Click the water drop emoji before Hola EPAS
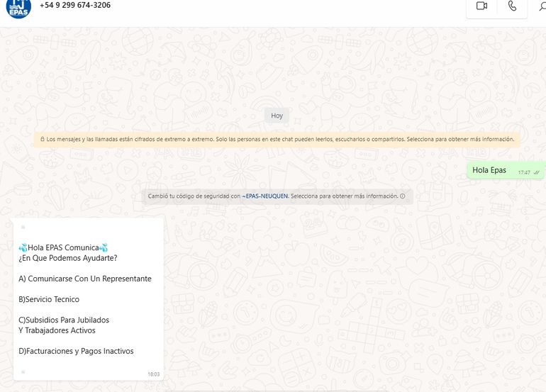 click(x=23, y=247)
